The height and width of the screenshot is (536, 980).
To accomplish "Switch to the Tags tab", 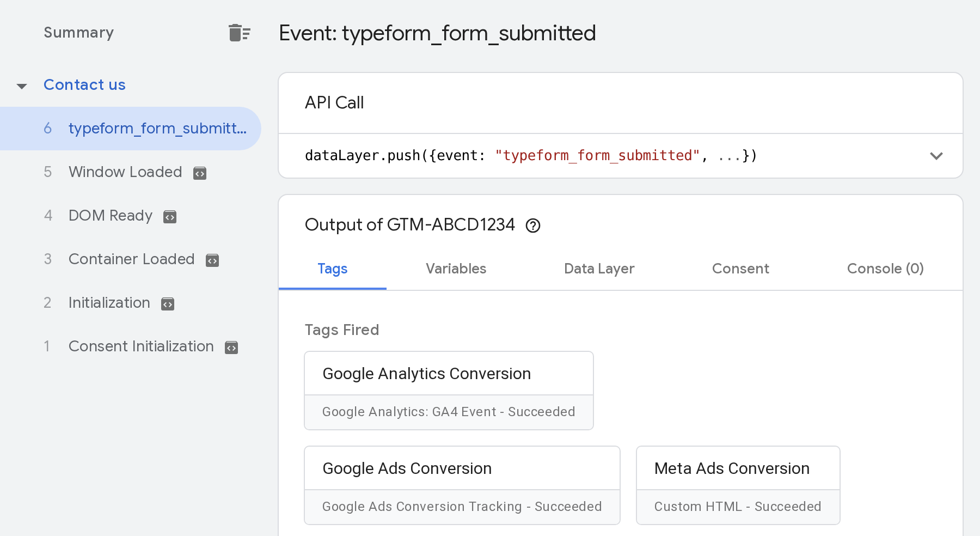I will pos(332,269).
